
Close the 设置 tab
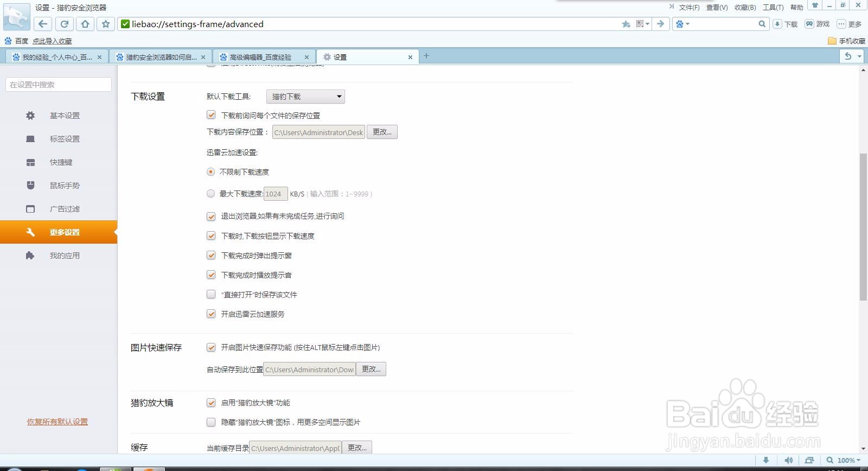point(410,57)
